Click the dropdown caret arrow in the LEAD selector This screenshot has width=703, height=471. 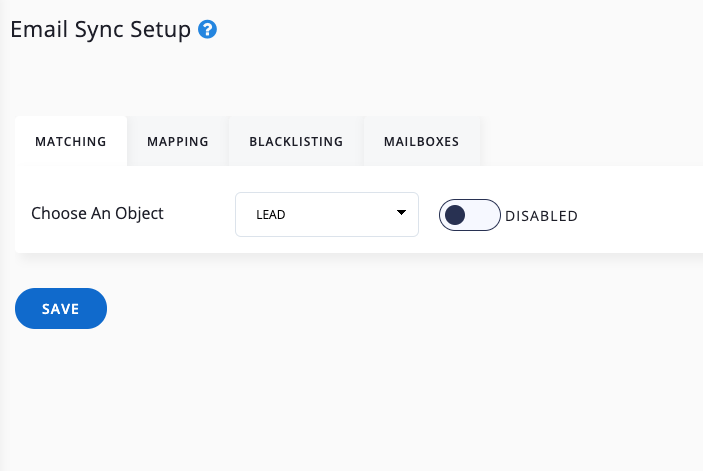(x=401, y=213)
